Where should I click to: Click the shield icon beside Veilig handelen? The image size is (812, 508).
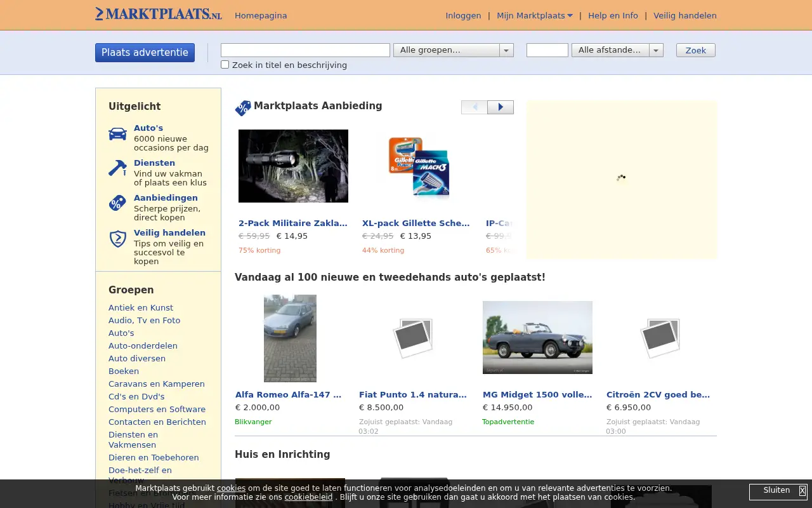tap(117, 239)
